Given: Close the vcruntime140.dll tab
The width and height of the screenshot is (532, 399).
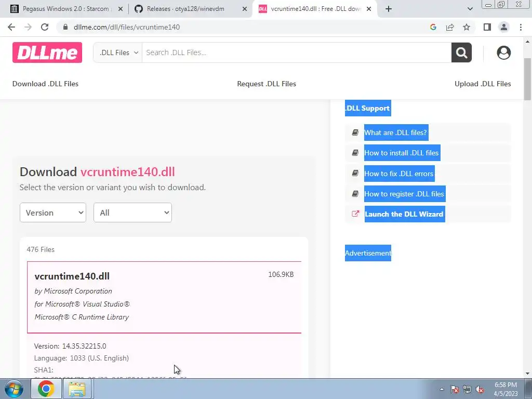Looking at the screenshot, I should click(x=369, y=9).
